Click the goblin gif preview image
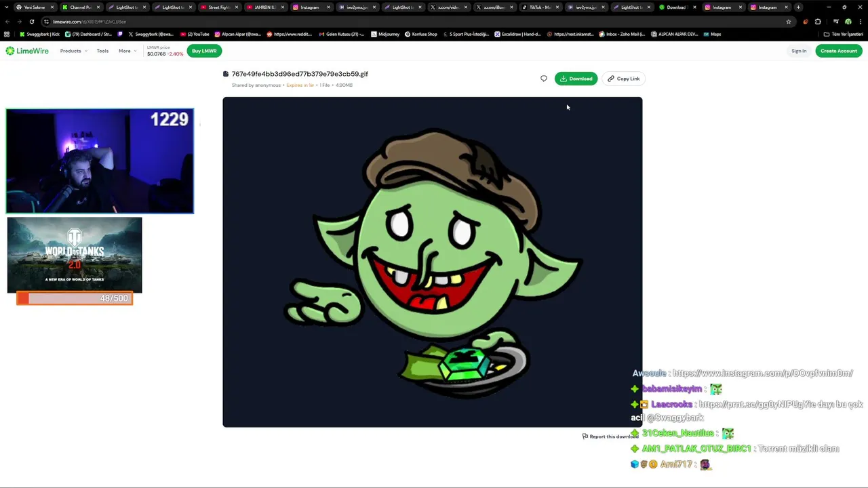This screenshot has height=488, width=868. coord(432,262)
